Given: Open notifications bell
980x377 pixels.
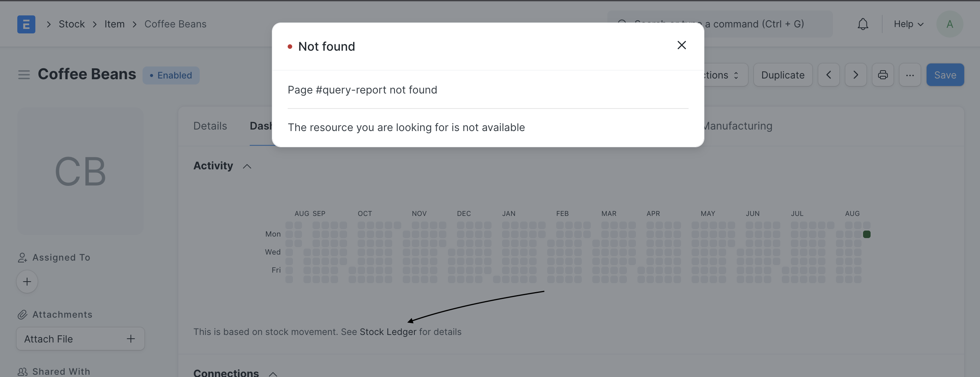Looking at the screenshot, I should [x=862, y=24].
